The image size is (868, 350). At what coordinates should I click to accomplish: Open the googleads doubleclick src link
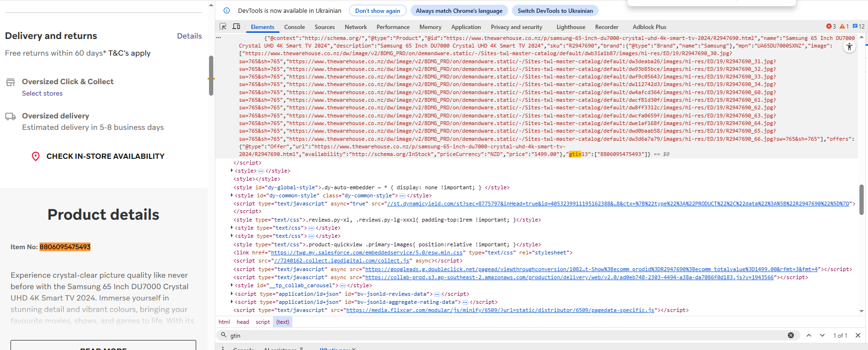coord(591,269)
